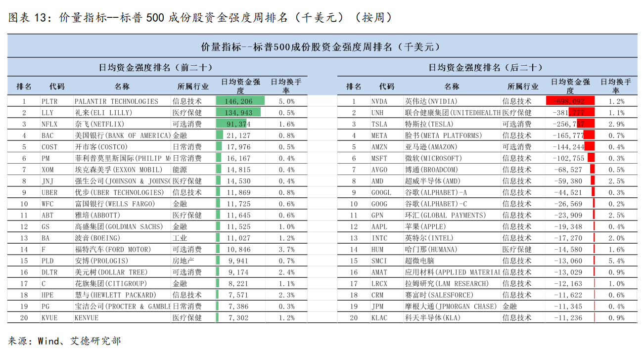644x352 pixels.
Task: Select the SMCI ticker cell
Action: click(379, 261)
